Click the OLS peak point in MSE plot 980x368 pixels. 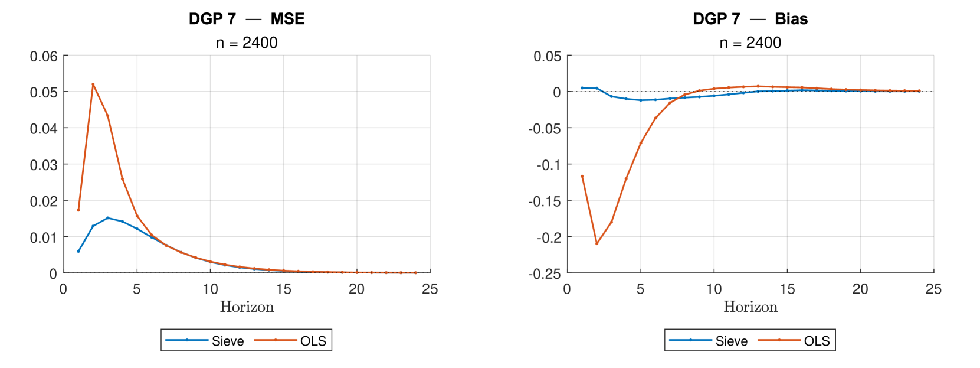(93, 84)
